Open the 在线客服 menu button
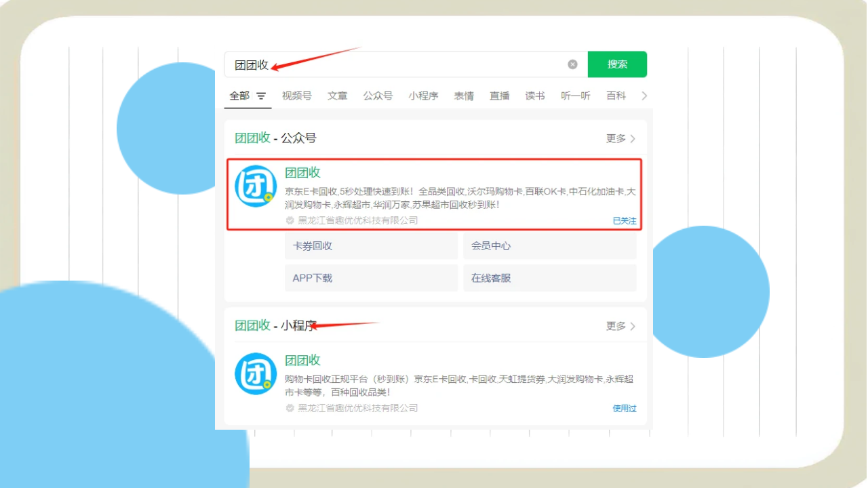The width and height of the screenshot is (868, 488). point(550,278)
